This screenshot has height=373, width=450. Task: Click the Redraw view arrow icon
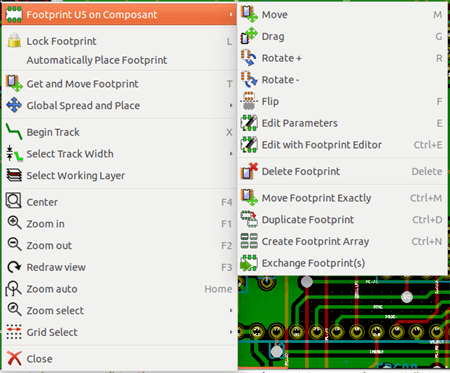[14, 267]
